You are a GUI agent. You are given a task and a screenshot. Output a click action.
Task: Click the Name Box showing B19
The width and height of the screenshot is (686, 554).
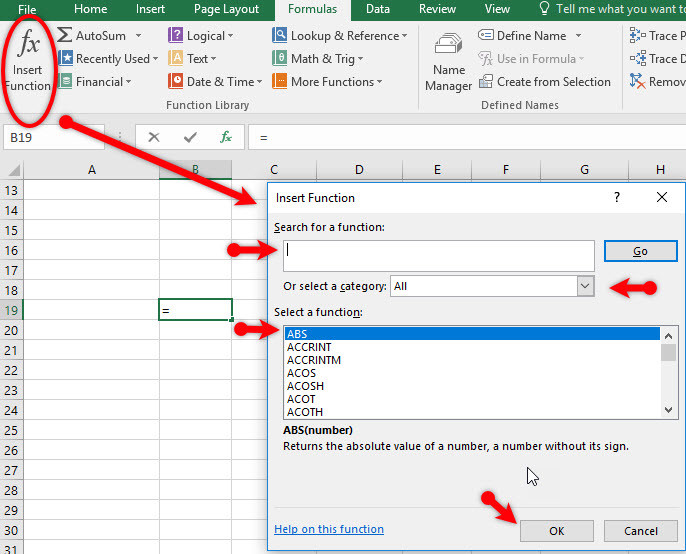54,137
